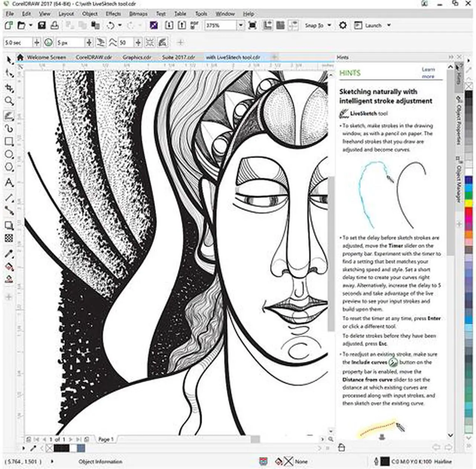Screen dimensions: 476x469
Task: Click the Page 1 tab
Action: coord(106,439)
